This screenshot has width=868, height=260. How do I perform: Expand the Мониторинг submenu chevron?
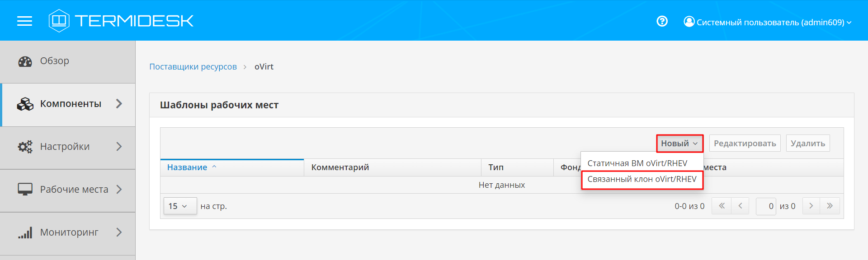click(x=119, y=232)
